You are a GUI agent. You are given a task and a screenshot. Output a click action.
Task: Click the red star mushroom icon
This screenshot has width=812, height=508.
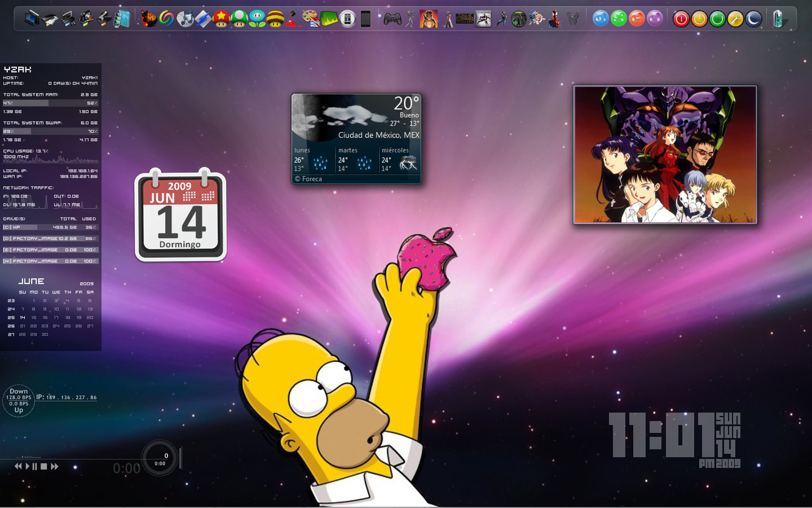click(x=221, y=19)
